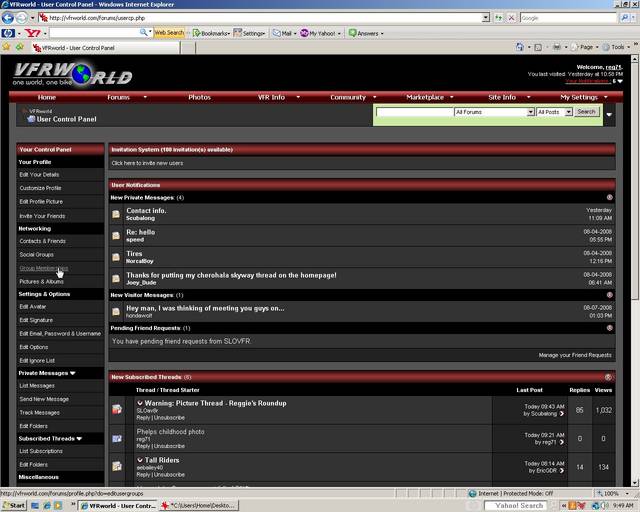Screen dimensions: 640x512
Task: Expand the Private Messages sidebar arrow
Action: [x=72, y=373]
